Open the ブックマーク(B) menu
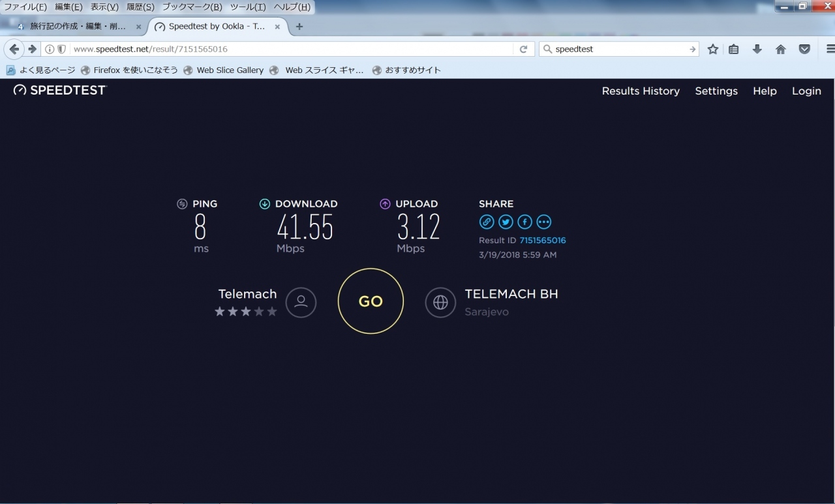The width and height of the screenshot is (835, 504). tap(192, 7)
